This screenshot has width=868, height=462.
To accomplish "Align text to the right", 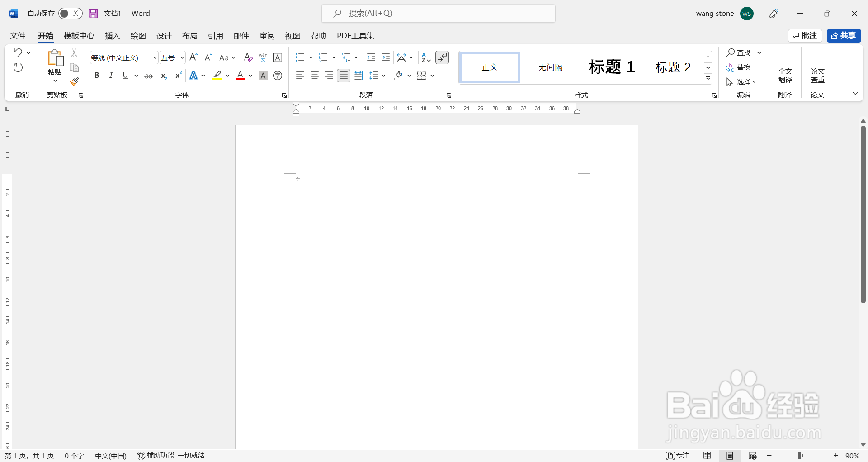I will [329, 76].
